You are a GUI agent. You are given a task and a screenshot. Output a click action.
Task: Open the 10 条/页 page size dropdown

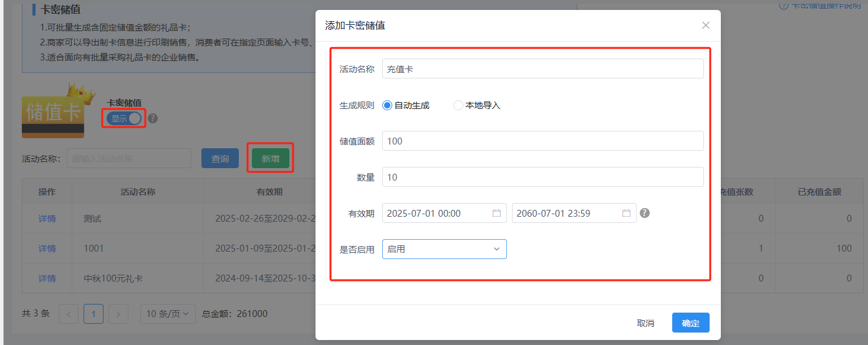(x=168, y=314)
